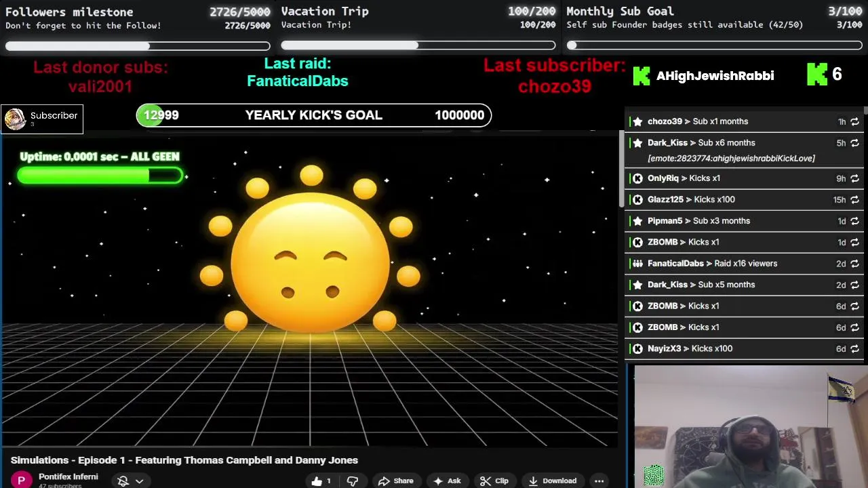Click the 15h timestamp on Glazz125 row
The height and width of the screenshot is (488, 868).
click(840, 200)
